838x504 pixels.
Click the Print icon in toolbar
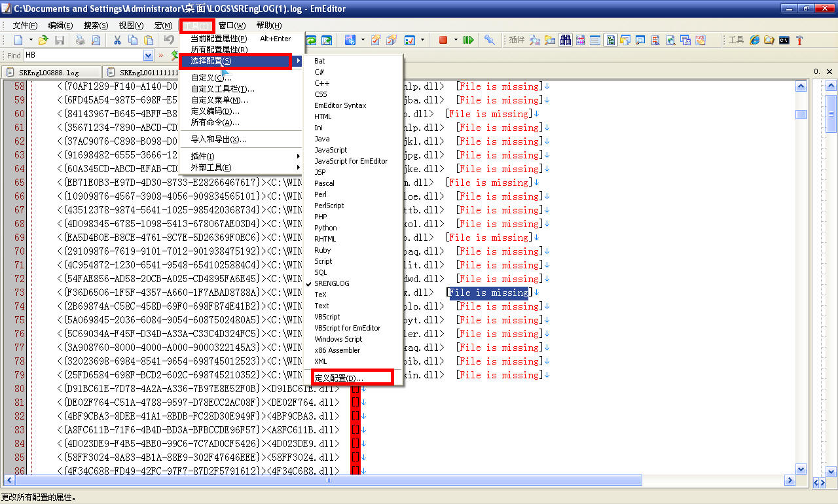(80, 41)
